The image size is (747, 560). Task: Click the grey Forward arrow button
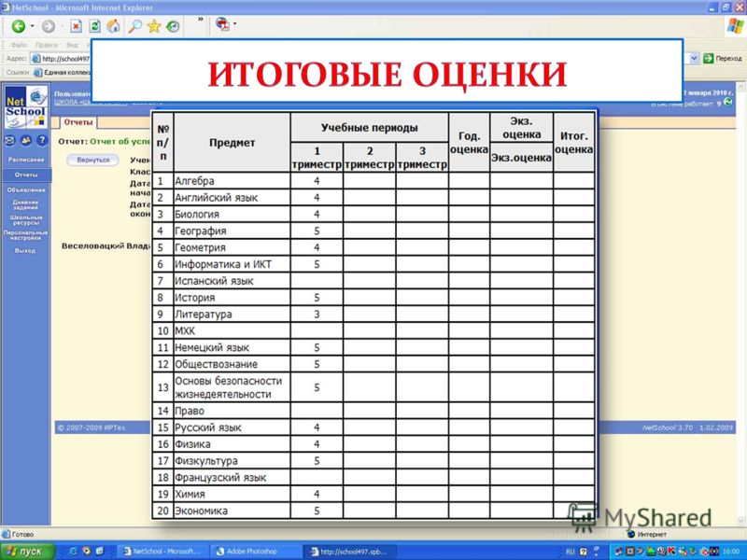click(49, 26)
